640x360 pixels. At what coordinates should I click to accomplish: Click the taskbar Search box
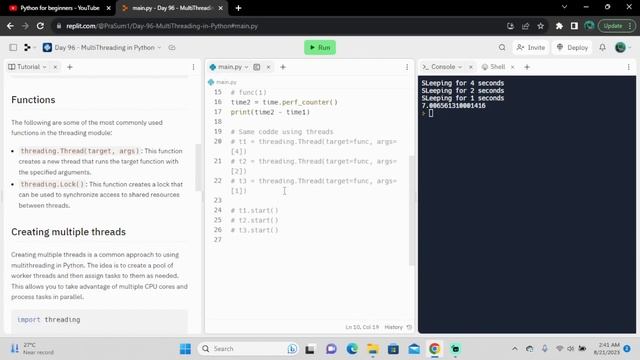[248, 349]
